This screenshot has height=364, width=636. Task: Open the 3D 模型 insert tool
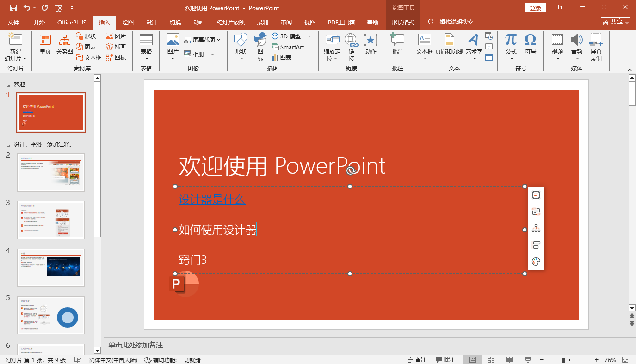point(287,36)
